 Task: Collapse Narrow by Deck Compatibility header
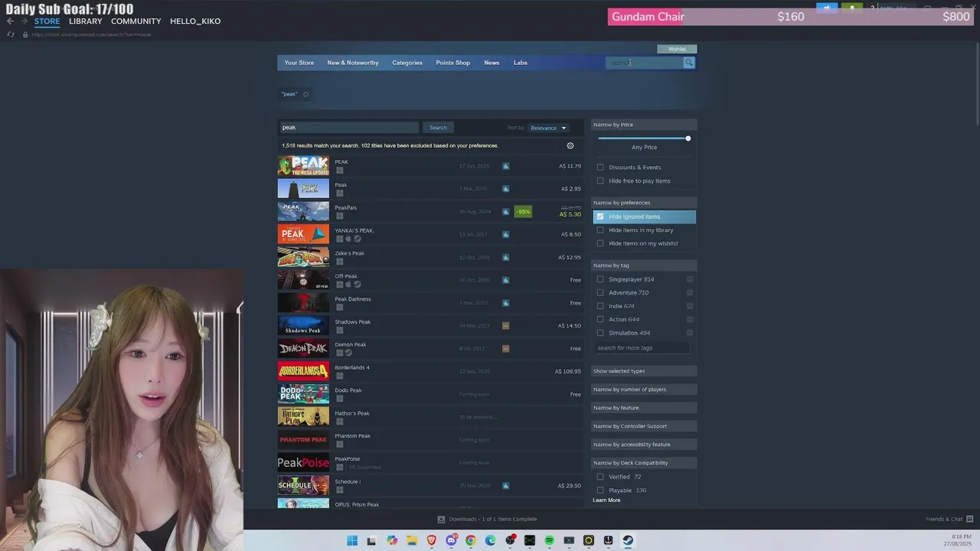coord(644,463)
